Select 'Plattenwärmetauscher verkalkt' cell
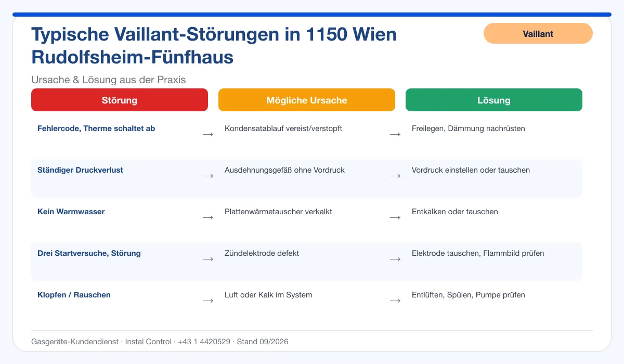 278,212
